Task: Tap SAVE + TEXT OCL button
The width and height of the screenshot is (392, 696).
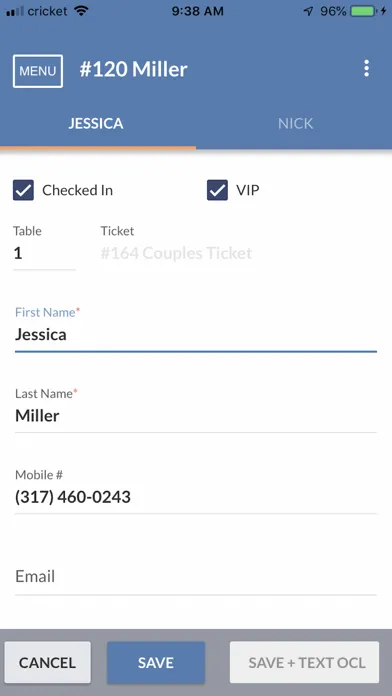Action: click(305, 663)
